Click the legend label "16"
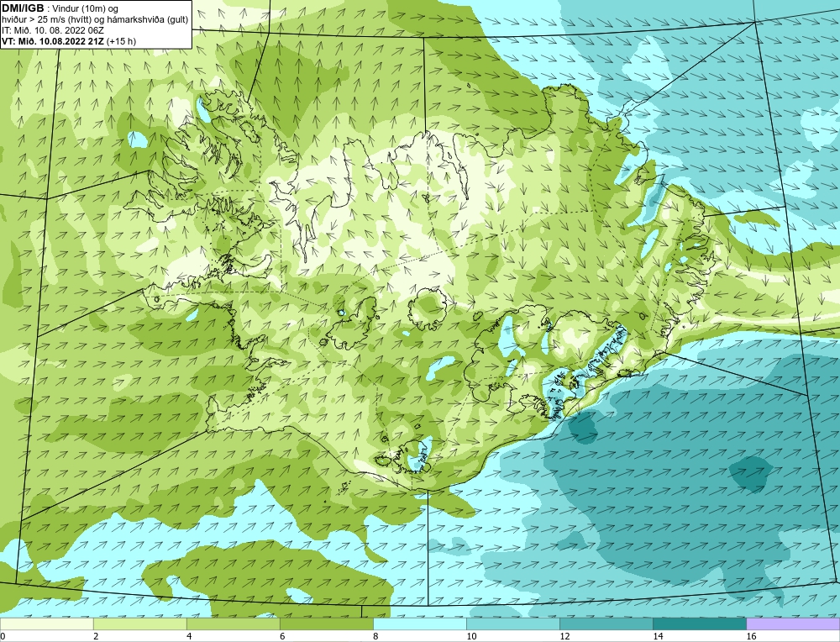The image size is (840, 642). (750, 636)
